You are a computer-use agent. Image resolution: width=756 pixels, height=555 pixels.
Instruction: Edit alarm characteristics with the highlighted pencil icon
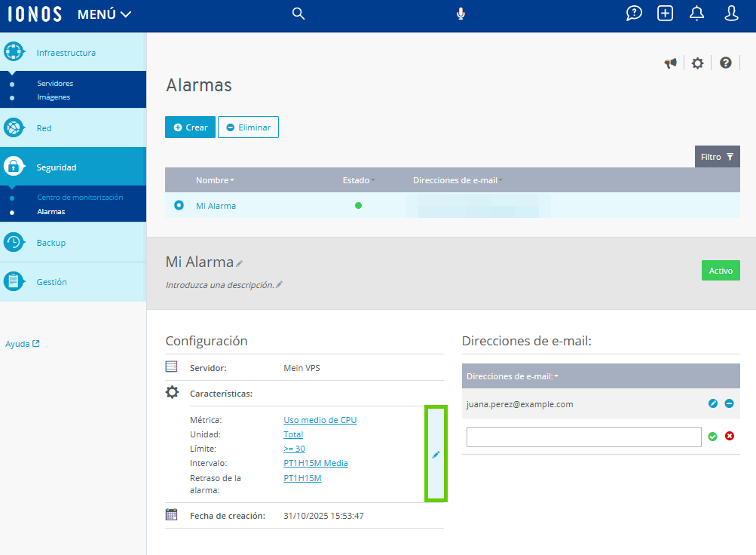tap(436, 454)
